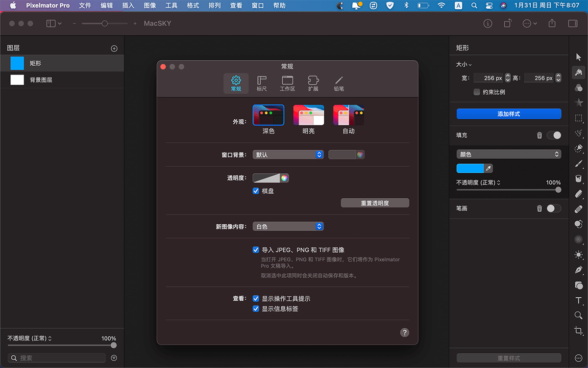Turn on the 笔画 toggle switch

pyautogui.click(x=553, y=209)
